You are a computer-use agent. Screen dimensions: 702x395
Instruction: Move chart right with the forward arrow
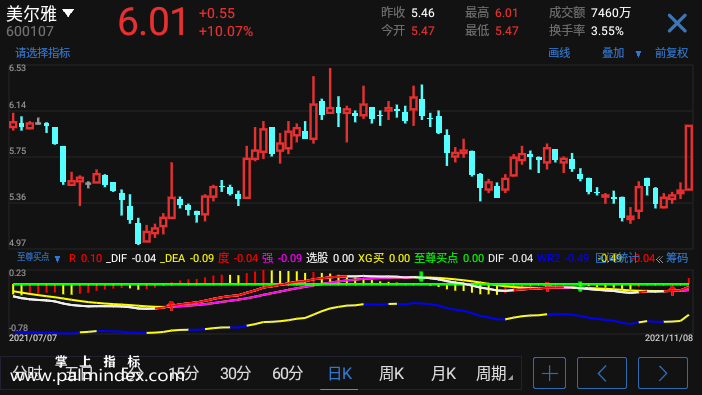(x=663, y=373)
